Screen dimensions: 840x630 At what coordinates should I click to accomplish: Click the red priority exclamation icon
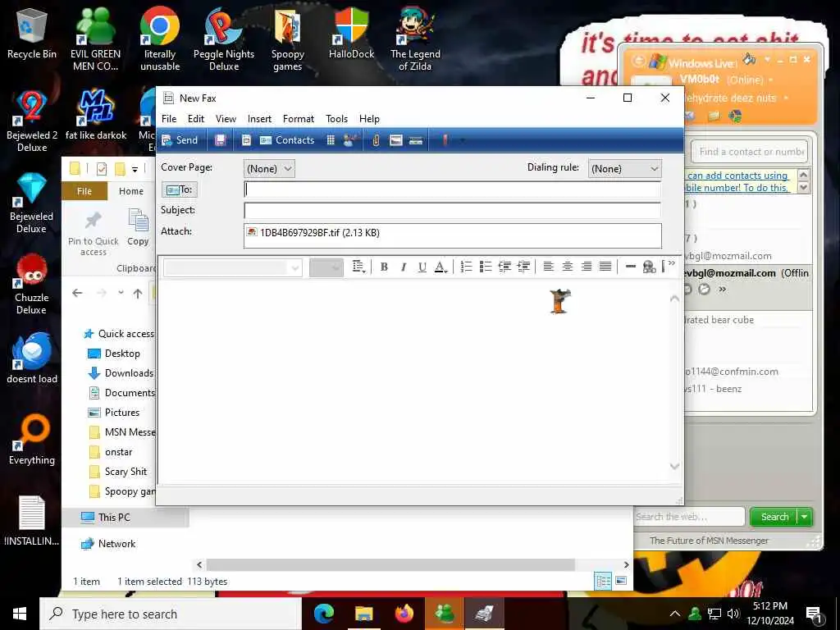[x=445, y=140]
